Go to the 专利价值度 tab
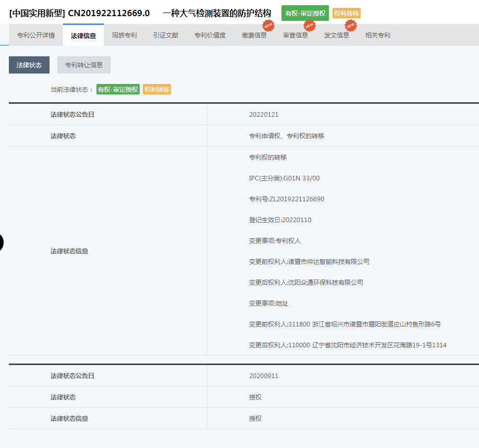 (x=210, y=35)
